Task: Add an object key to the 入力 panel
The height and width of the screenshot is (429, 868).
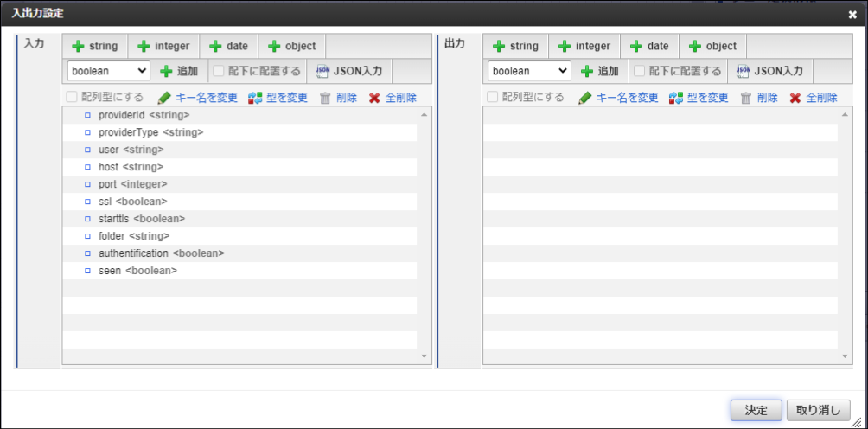Action: coord(291,46)
